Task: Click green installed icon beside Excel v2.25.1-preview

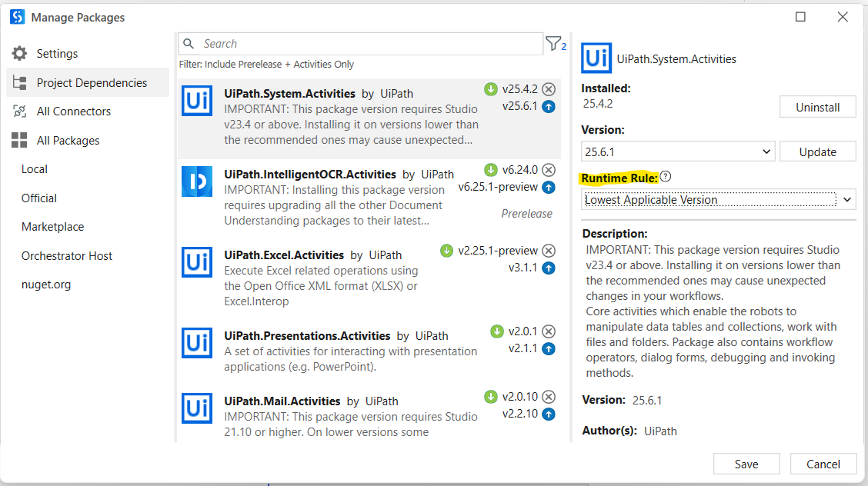Action: click(x=447, y=251)
